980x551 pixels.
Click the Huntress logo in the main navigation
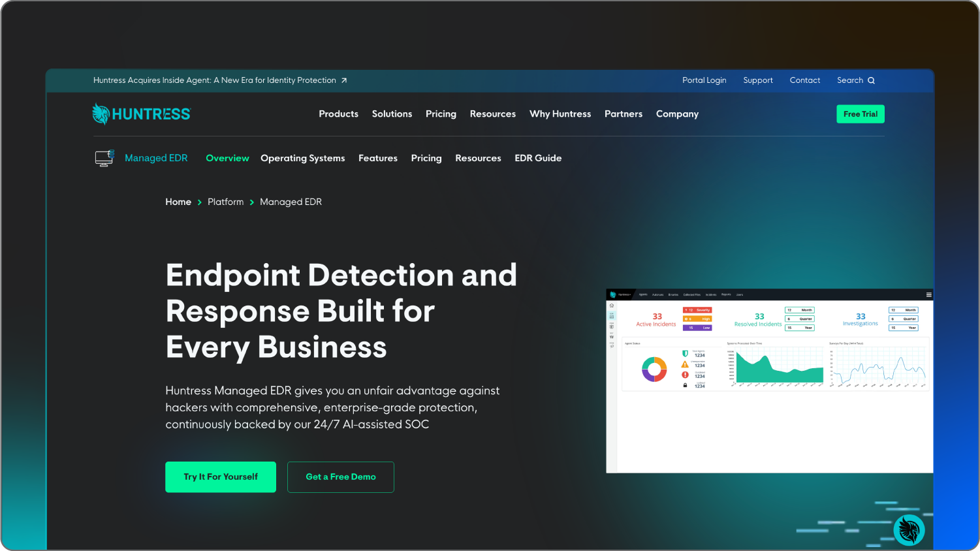pos(140,114)
